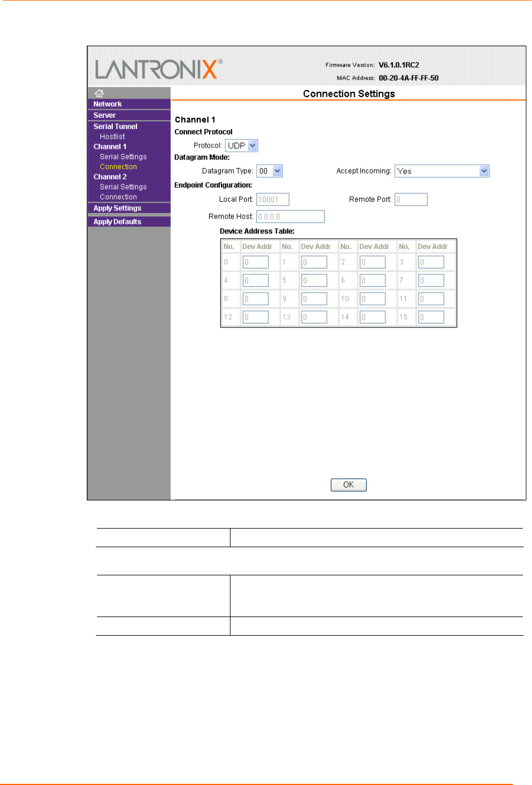This screenshot has width=532, height=785.
Task: Click the Device Address Table label
Action: [x=257, y=232]
